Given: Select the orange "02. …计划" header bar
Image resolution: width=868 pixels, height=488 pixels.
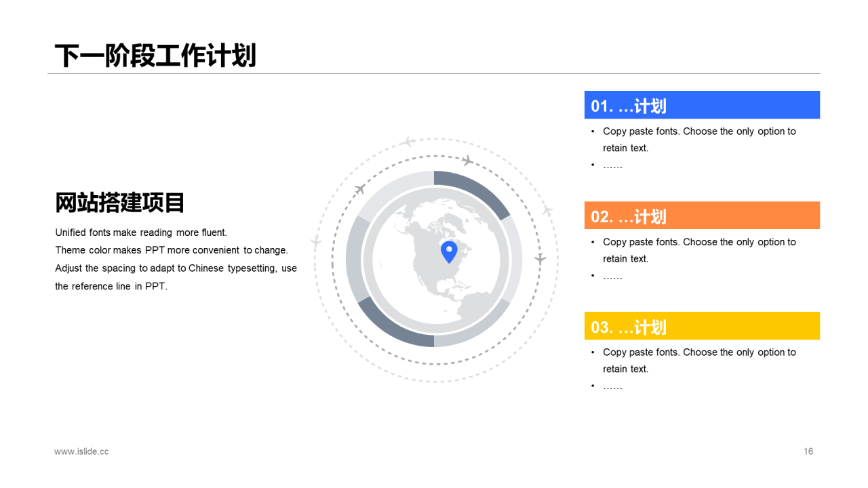Looking at the screenshot, I should 702,216.
